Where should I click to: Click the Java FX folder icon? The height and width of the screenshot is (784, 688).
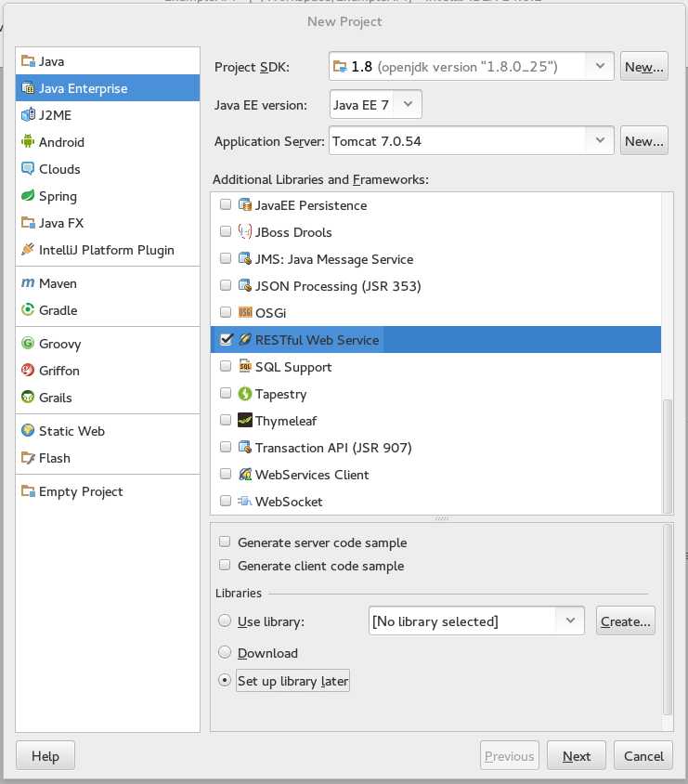(x=28, y=223)
